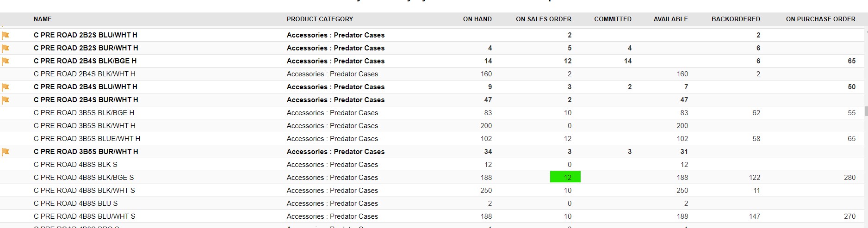Click the vertical scrollbar thumb on the right

coord(866,111)
